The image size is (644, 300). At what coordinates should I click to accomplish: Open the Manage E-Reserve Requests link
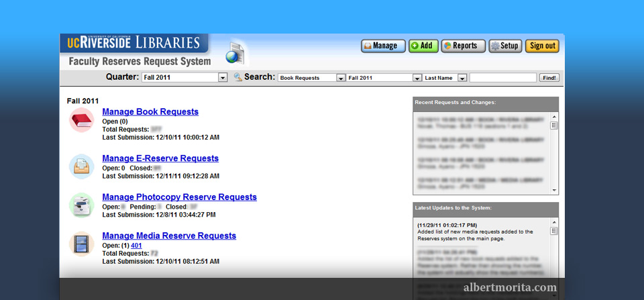click(160, 158)
